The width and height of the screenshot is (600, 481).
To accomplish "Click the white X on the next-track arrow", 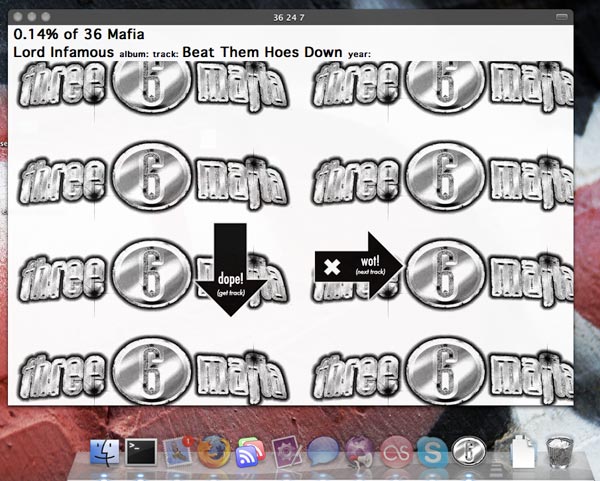I will (x=332, y=267).
